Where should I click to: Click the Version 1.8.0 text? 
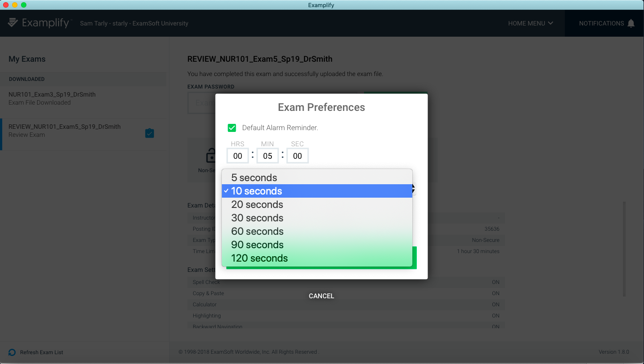click(x=614, y=352)
